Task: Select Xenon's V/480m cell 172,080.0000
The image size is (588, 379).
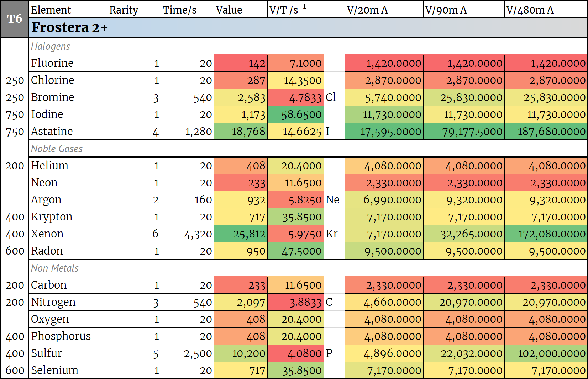Action: pos(546,234)
